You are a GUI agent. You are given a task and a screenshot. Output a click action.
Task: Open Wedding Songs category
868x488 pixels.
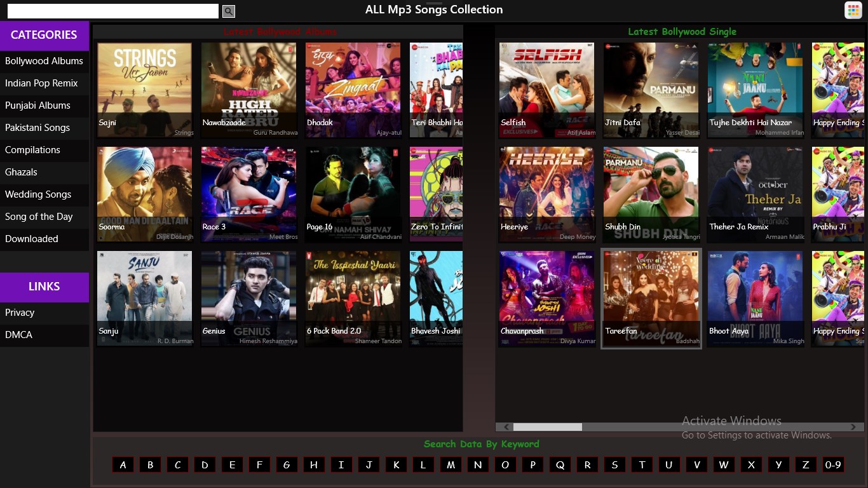(x=44, y=194)
